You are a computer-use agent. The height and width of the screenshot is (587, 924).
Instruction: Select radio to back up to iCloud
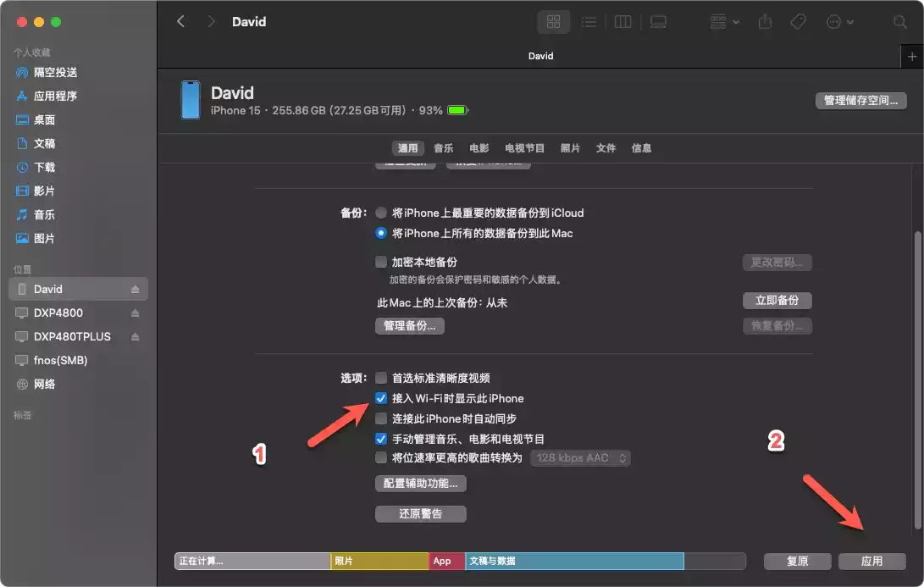coord(381,213)
